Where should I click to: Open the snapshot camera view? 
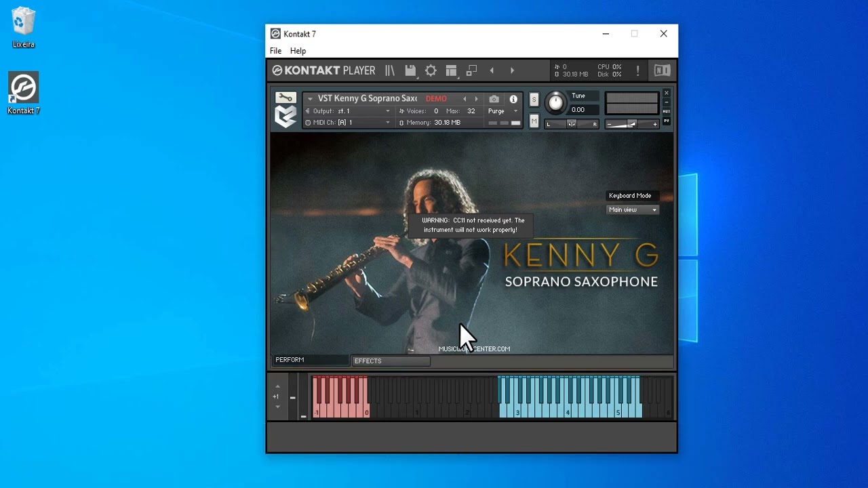pyautogui.click(x=494, y=99)
